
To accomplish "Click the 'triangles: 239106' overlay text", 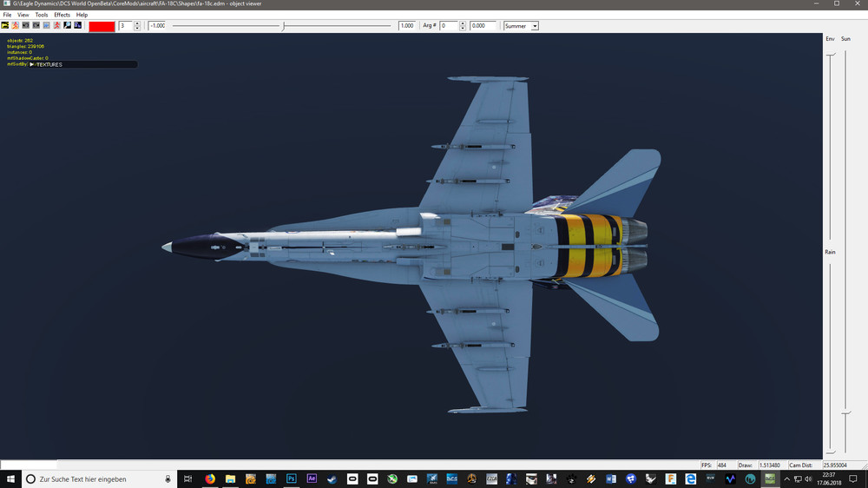I will click(x=25, y=47).
